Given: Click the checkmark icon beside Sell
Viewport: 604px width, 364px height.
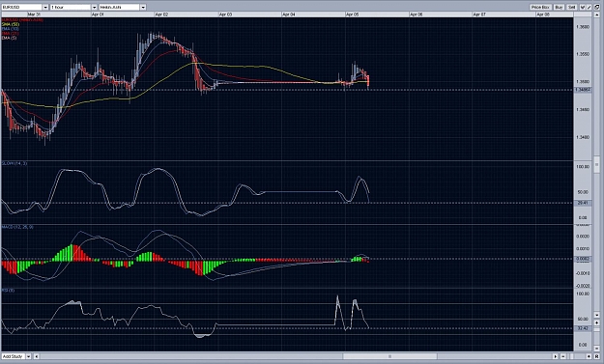Looking at the screenshot, I should (583, 8).
